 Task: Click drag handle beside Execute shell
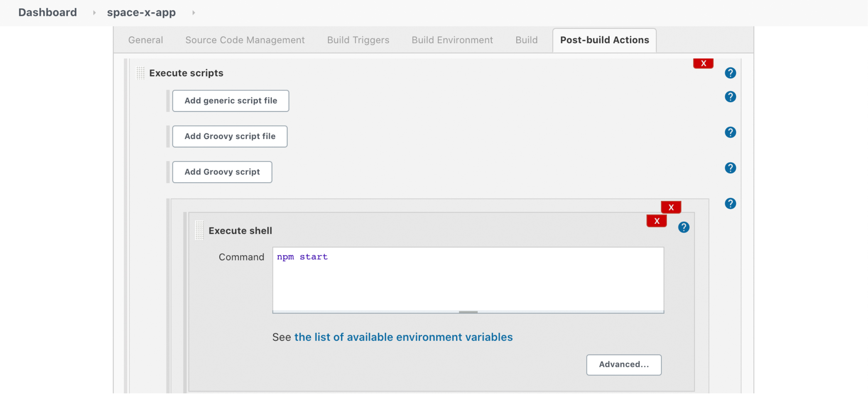point(199,230)
